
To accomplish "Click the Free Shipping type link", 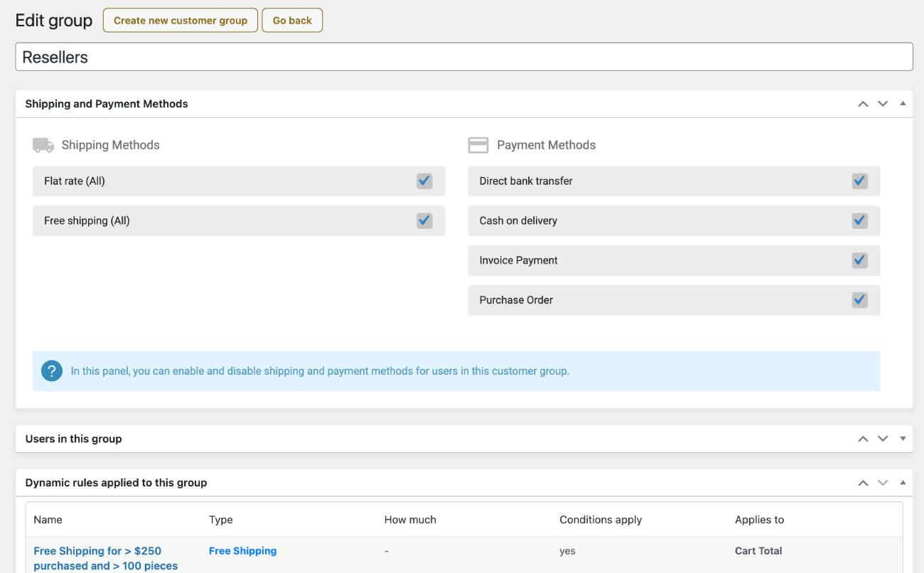I will point(242,551).
